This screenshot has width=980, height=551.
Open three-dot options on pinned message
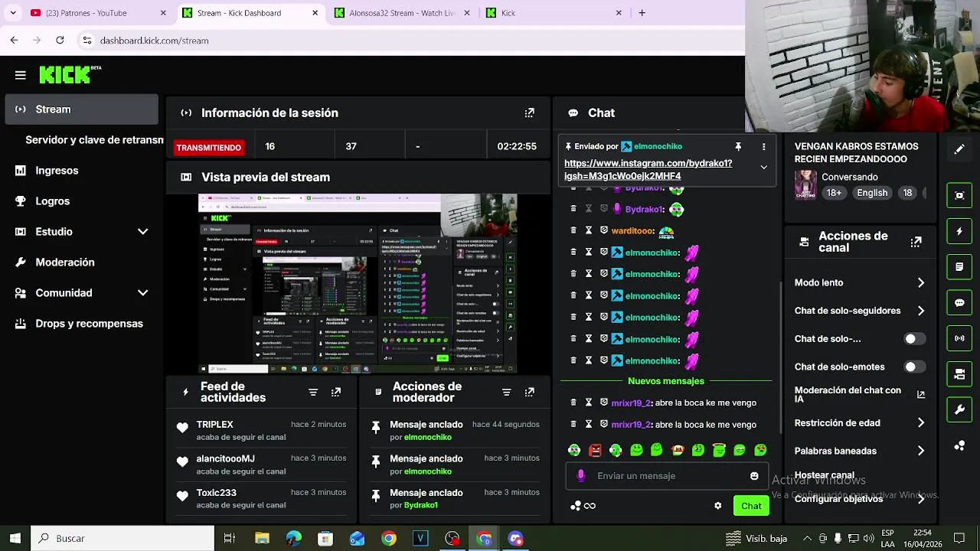click(763, 146)
